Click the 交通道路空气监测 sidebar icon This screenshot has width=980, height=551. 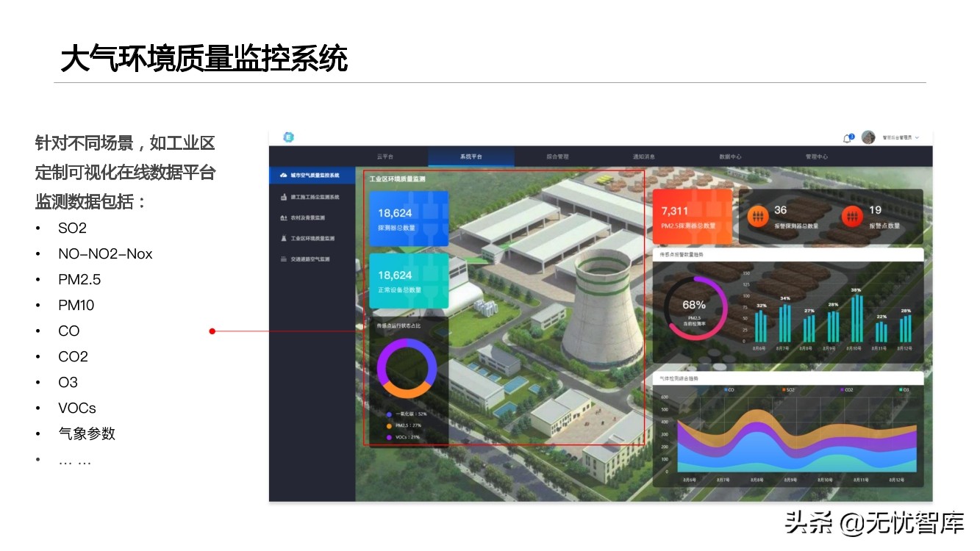(x=283, y=259)
